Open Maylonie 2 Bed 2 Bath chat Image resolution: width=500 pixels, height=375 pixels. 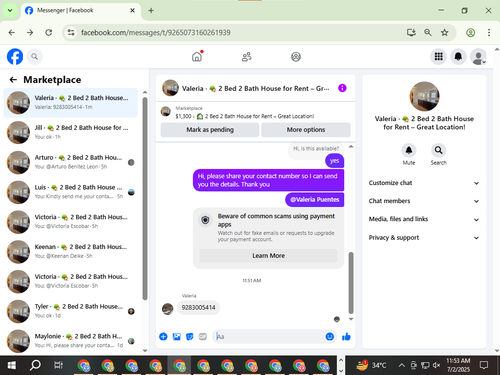click(x=71, y=341)
